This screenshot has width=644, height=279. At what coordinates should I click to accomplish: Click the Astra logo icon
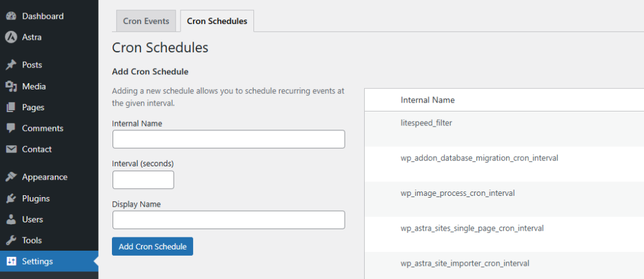(x=11, y=37)
